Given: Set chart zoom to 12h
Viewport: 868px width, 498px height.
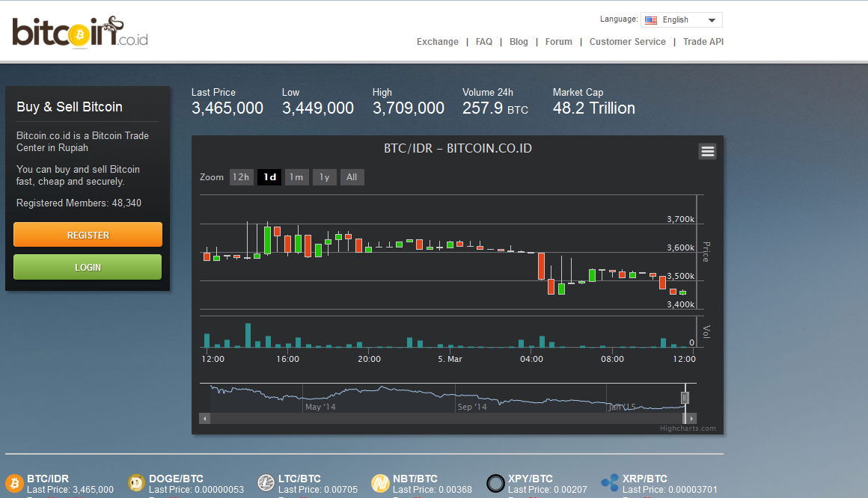Looking at the screenshot, I should [x=242, y=177].
